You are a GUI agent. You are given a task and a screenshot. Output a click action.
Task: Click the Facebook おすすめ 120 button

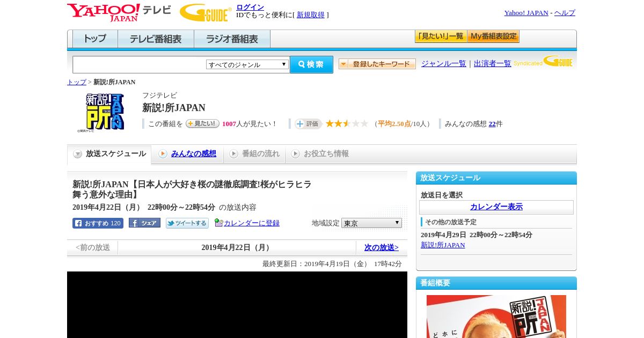(x=98, y=223)
